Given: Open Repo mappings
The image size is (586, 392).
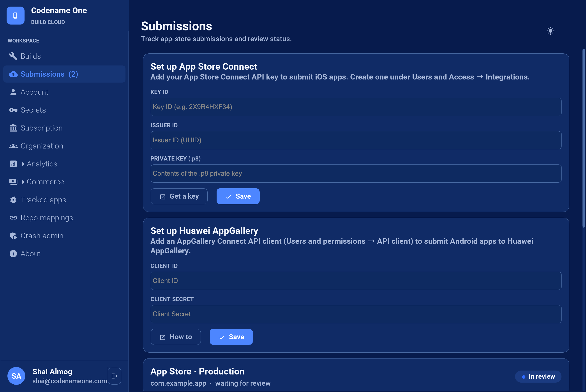Looking at the screenshot, I should (64, 218).
